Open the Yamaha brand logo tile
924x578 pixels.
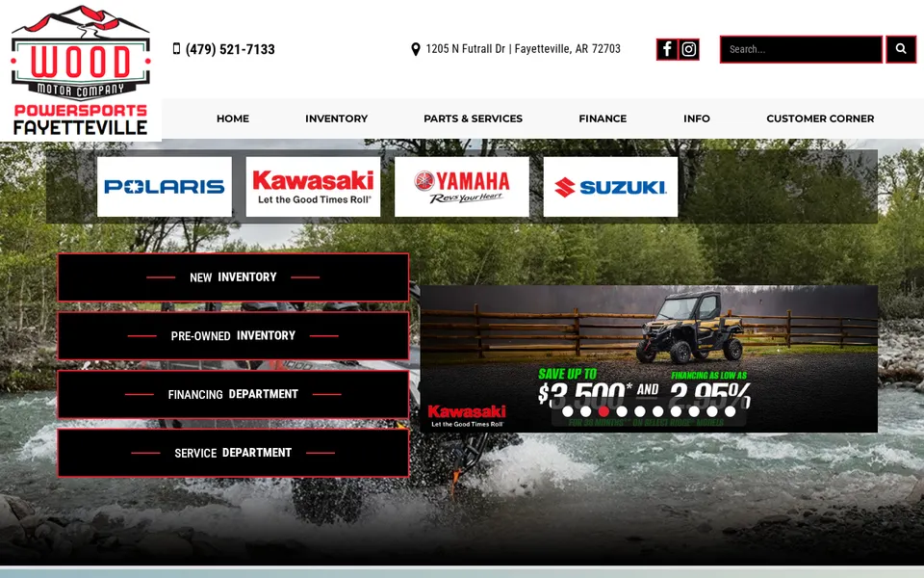461,186
